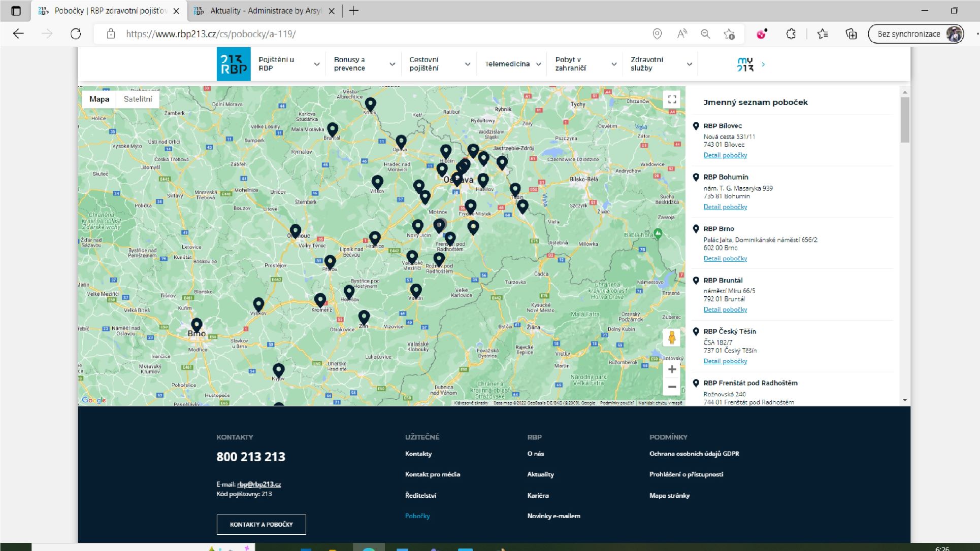Select the Frýdek-Místek map pin
Viewport: 980px width, 551px height.
point(471,206)
